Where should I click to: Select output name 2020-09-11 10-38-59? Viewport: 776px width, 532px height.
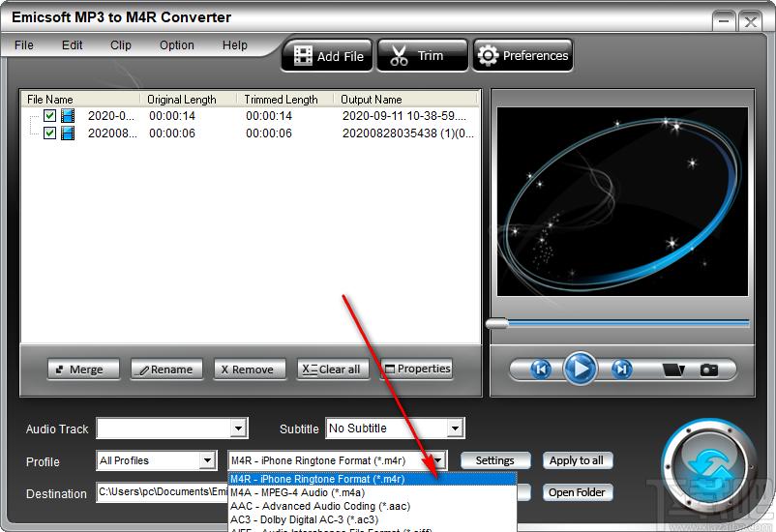(403, 116)
